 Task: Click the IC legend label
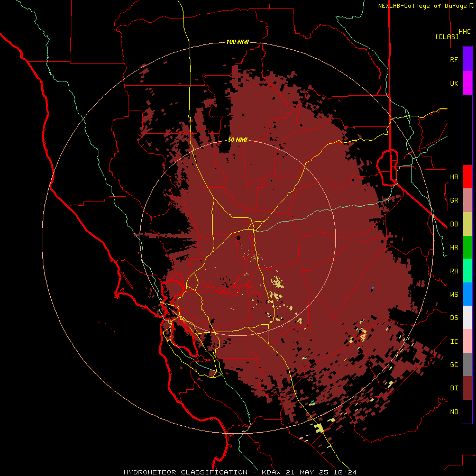454,342
